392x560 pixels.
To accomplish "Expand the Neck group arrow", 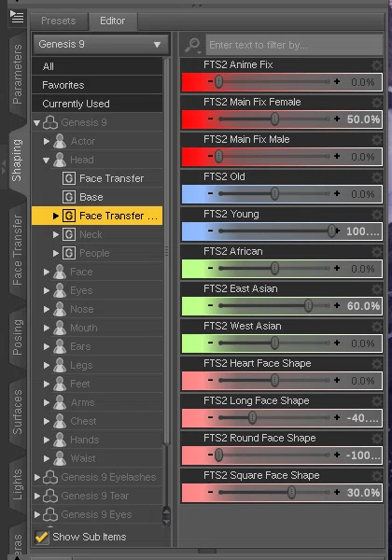I will tap(56, 234).
